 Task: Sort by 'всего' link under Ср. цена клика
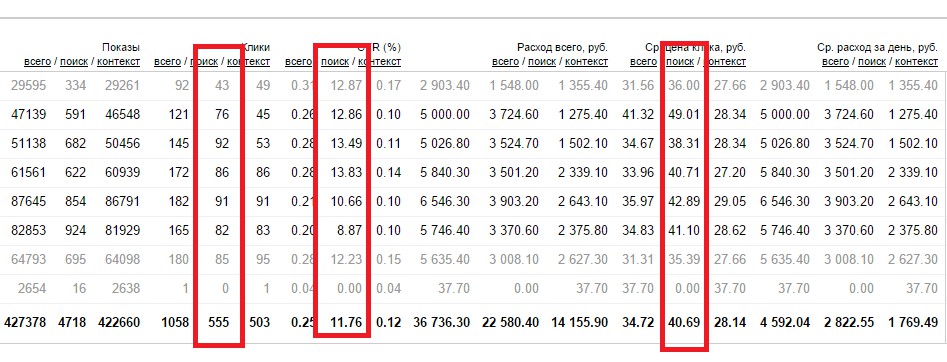pos(644,62)
